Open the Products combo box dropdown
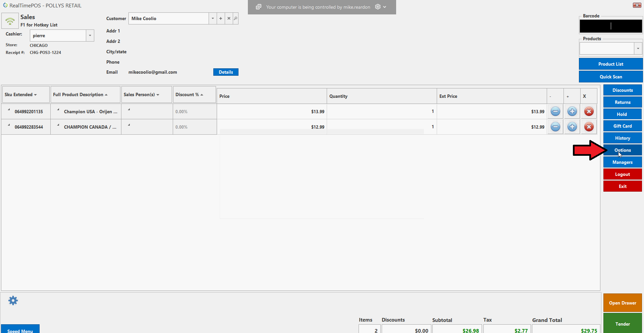644x333 pixels. point(638,49)
